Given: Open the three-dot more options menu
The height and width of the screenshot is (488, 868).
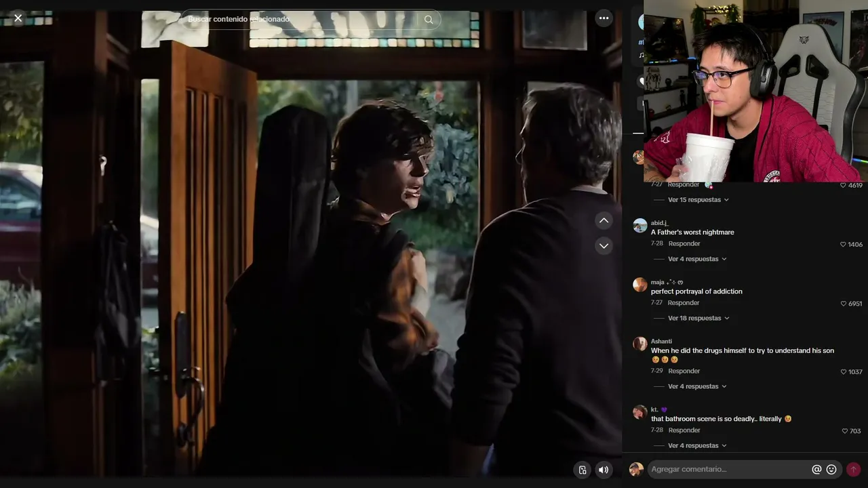Looking at the screenshot, I should tap(604, 18).
